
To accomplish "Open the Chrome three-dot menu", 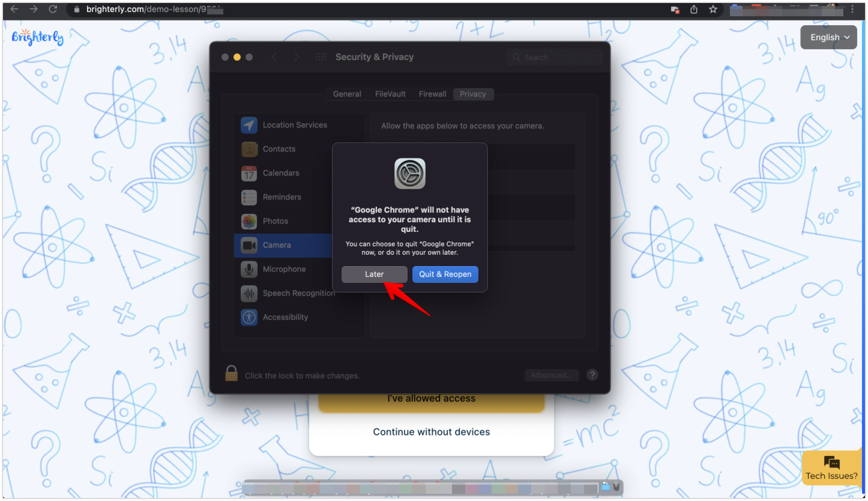I will (852, 10).
